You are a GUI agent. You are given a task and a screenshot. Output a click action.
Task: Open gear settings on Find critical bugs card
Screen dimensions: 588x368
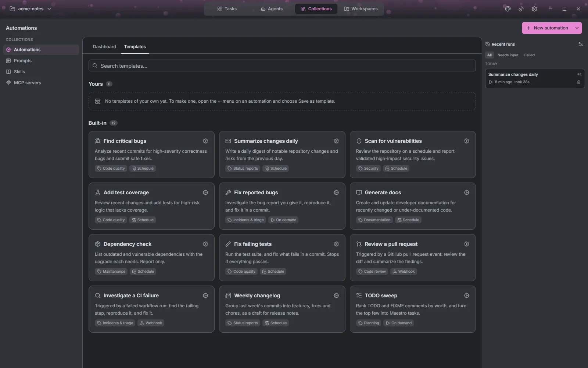coord(205,141)
